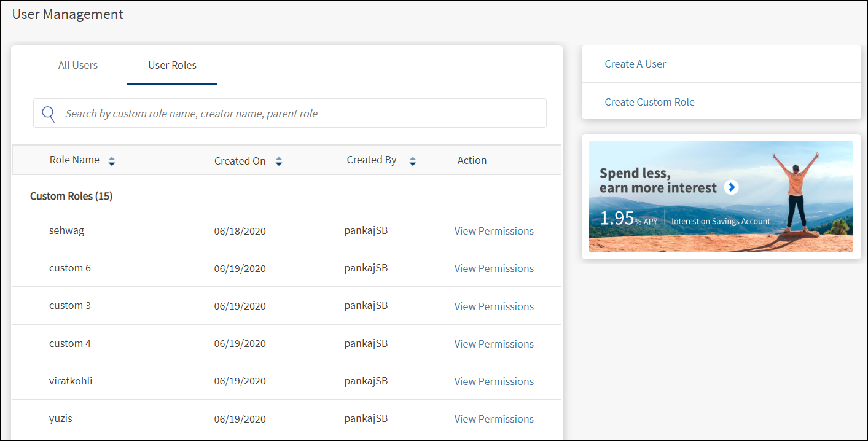868x441 pixels.
Task: Click the blue arrow on savings banner
Action: point(731,187)
